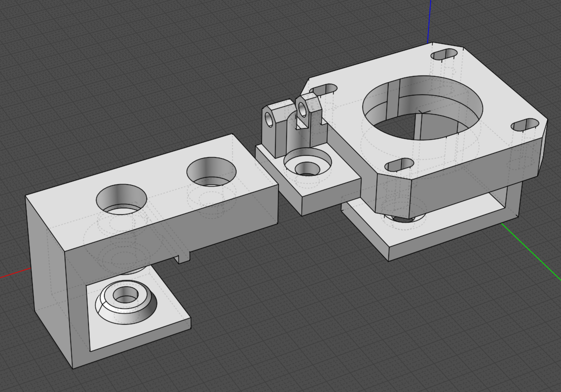561x392 pixels.
Task: Pick the left countersunk hole on the L-bracket top
Action: (121, 199)
